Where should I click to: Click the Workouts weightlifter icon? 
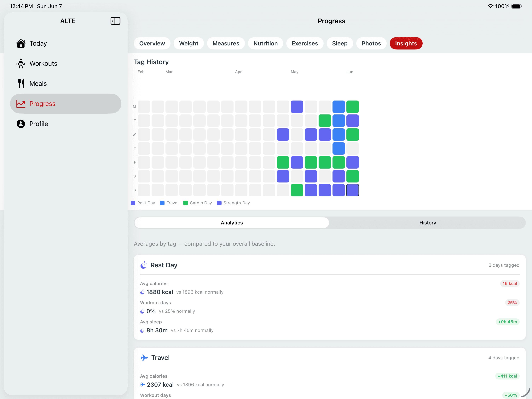21,63
